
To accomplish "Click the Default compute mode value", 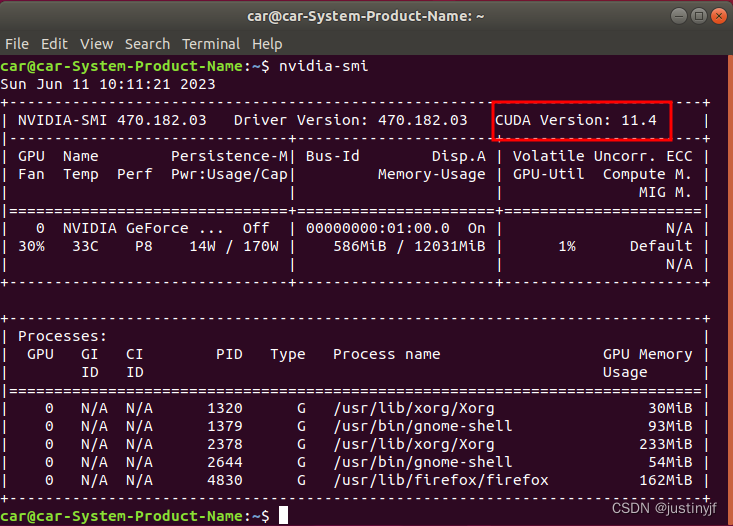I will (661, 246).
